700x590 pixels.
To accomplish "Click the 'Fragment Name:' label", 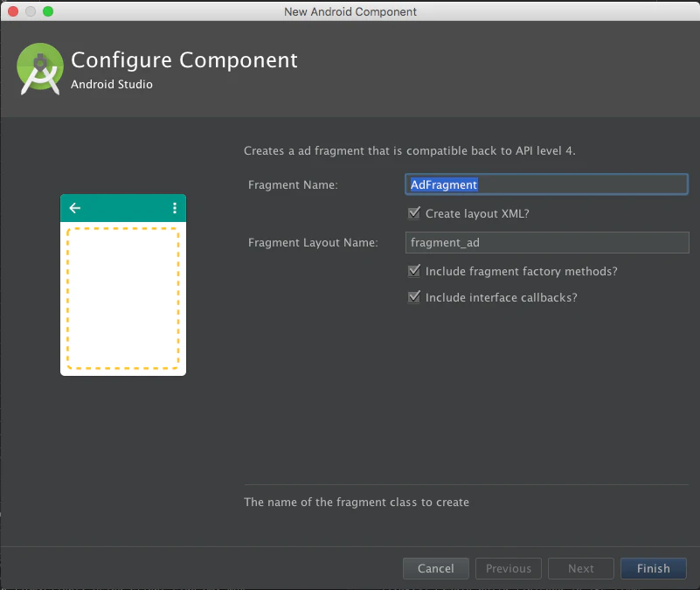I will pos(293,185).
